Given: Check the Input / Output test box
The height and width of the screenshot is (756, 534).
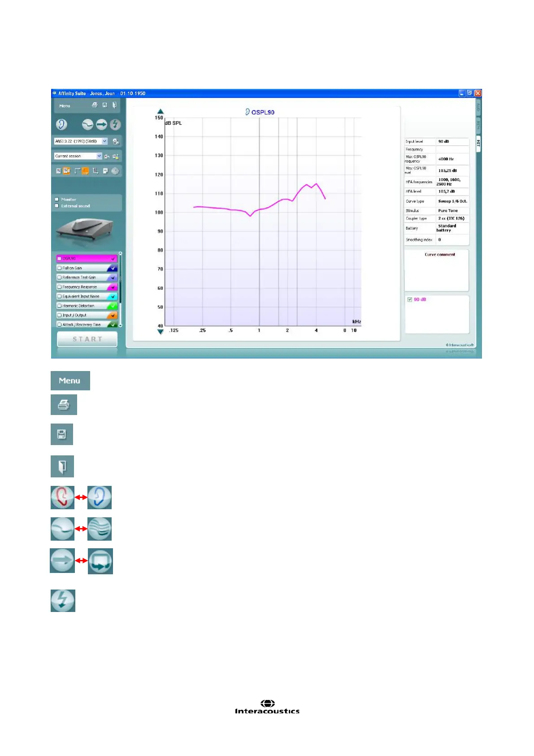Looking at the screenshot, I should [x=59, y=315].
